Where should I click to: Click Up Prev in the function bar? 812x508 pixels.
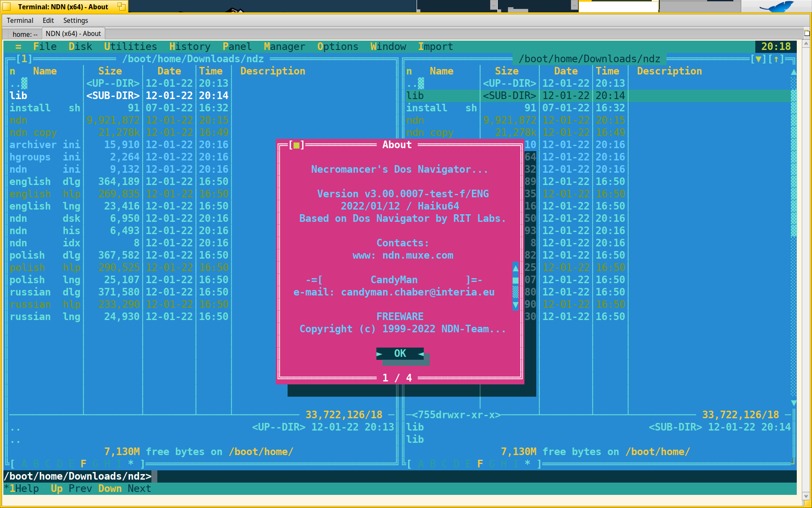point(71,489)
